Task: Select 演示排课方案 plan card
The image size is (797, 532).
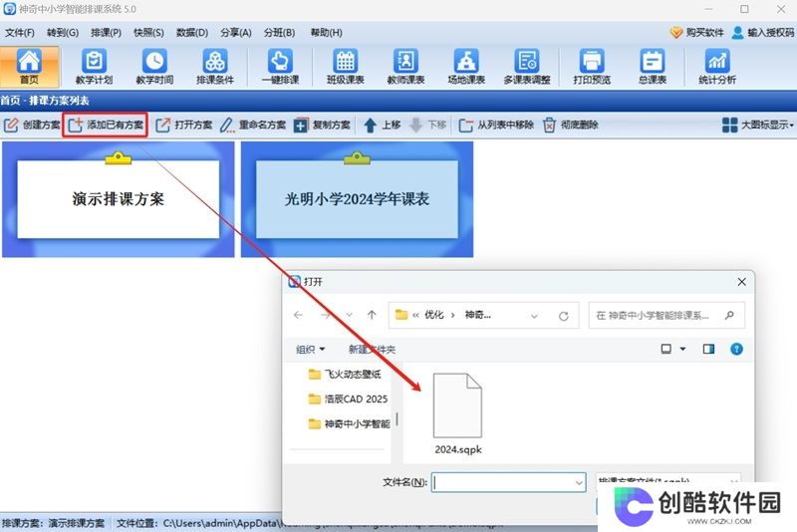Action: coord(118,199)
